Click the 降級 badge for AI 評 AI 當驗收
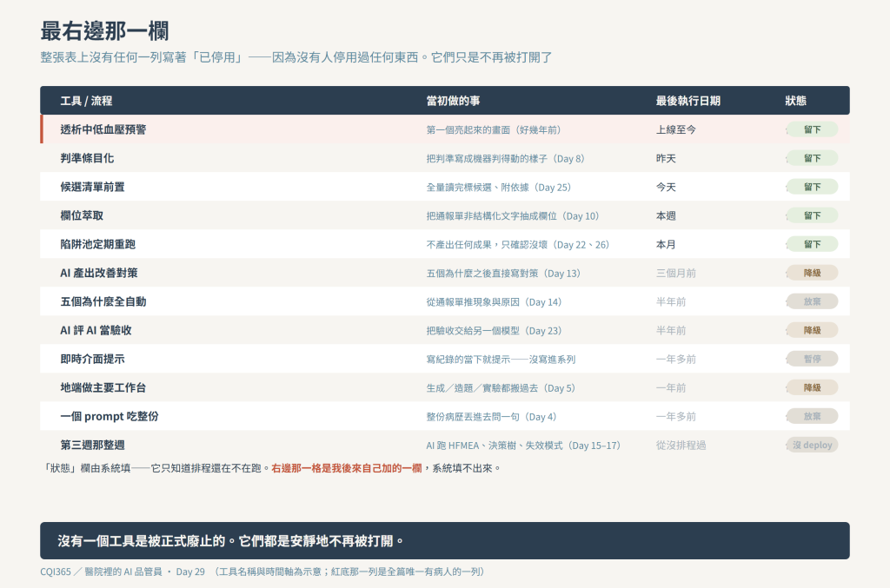The image size is (890, 588). pyautogui.click(x=812, y=331)
